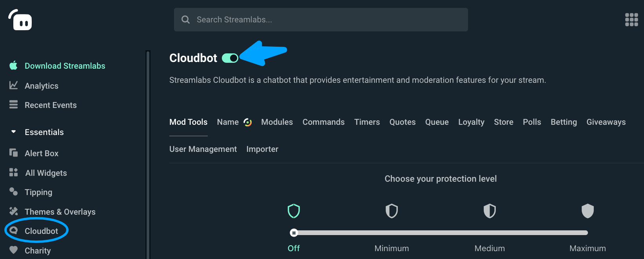This screenshot has height=259, width=644.
Task: Choose the Maximum protection shield
Action: point(588,211)
